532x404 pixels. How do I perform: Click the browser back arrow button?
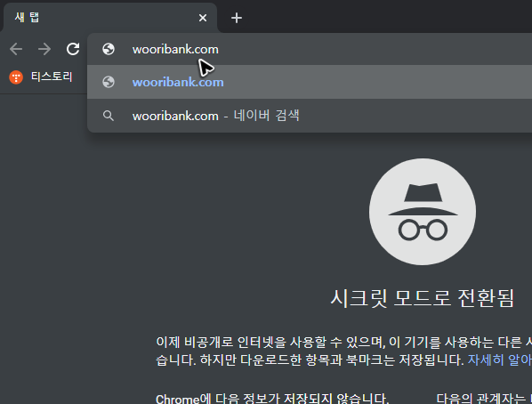point(16,49)
